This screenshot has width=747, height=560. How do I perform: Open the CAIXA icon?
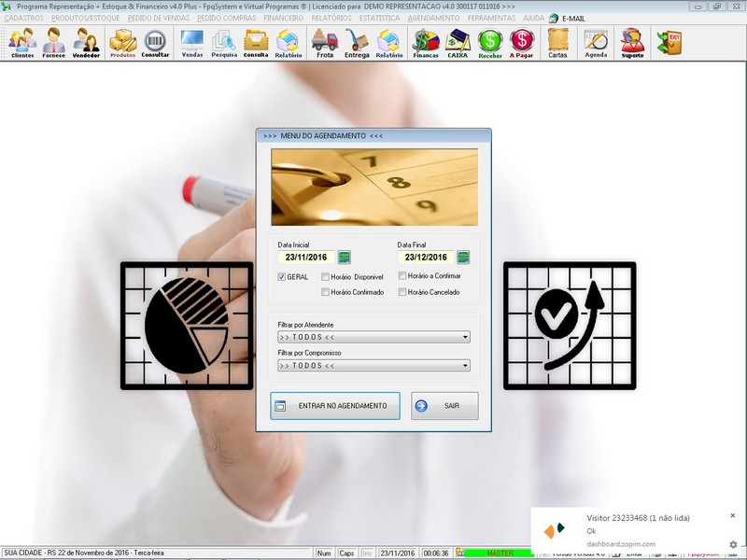[x=458, y=43]
